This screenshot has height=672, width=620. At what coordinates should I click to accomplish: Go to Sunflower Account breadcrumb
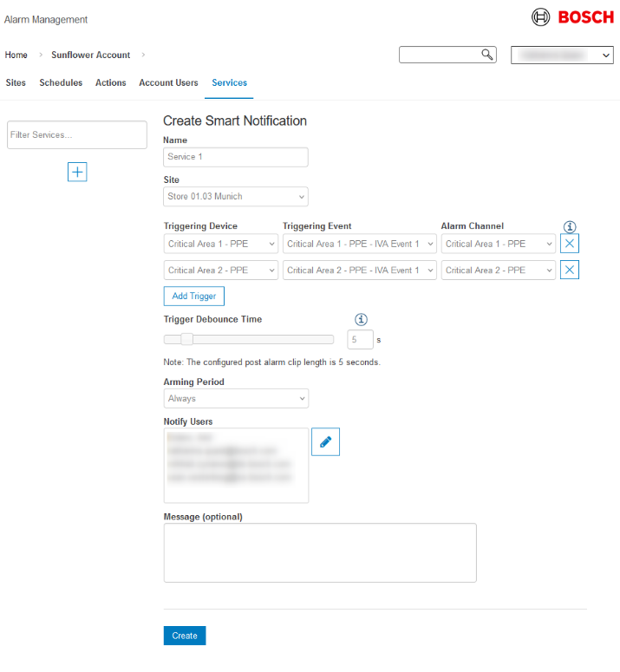(x=90, y=55)
